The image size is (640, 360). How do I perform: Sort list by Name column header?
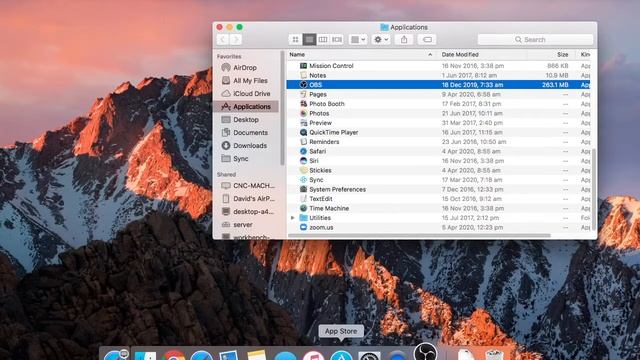pyautogui.click(x=361, y=55)
